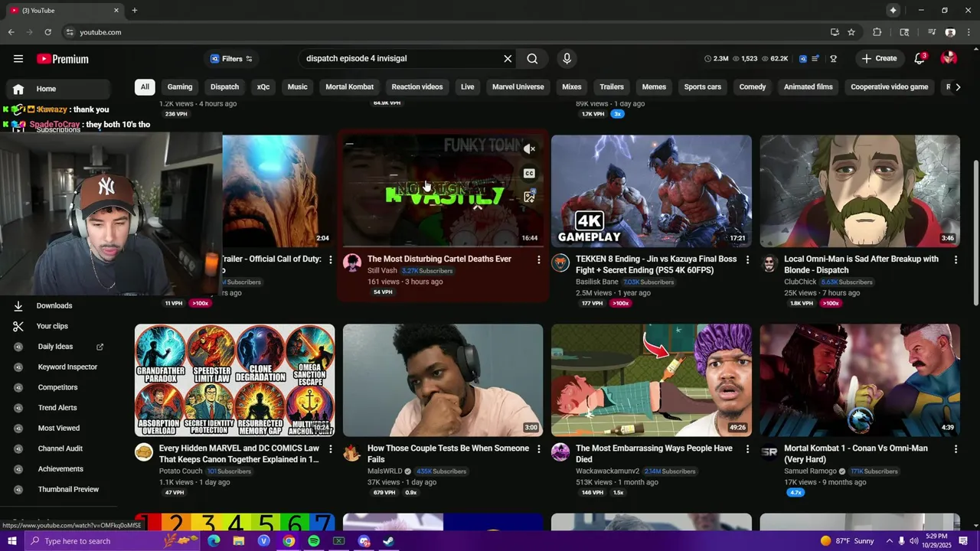Viewport: 980px width, 551px height.
Task: Open the TEKKEN 8 Ending video thumbnail
Action: [652, 191]
